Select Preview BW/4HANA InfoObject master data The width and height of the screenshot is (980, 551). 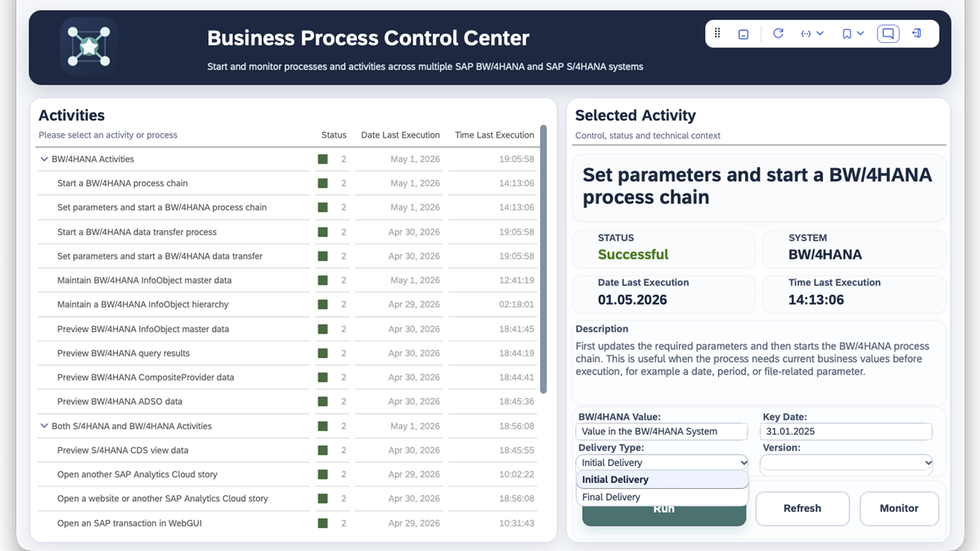click(143, 329)
